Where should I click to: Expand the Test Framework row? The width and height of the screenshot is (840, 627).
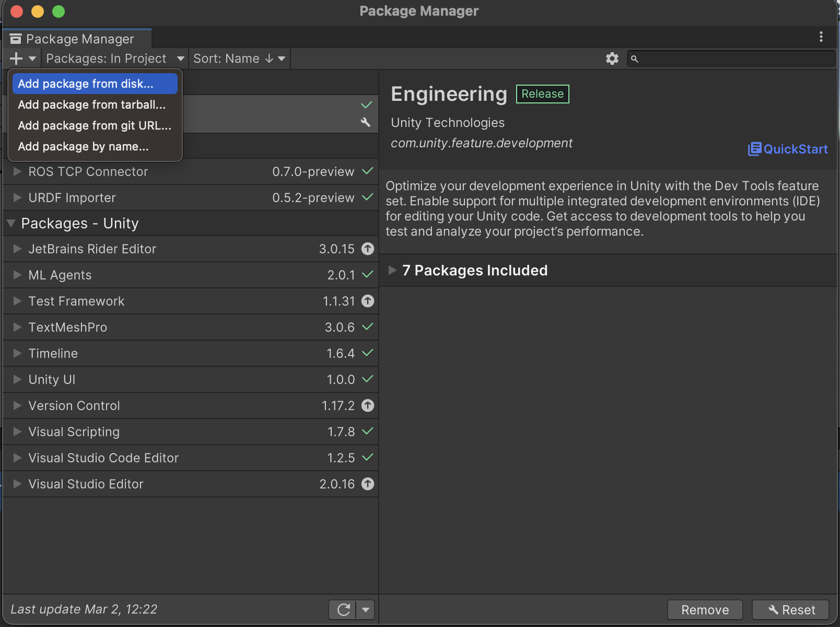tap(17, 301)
